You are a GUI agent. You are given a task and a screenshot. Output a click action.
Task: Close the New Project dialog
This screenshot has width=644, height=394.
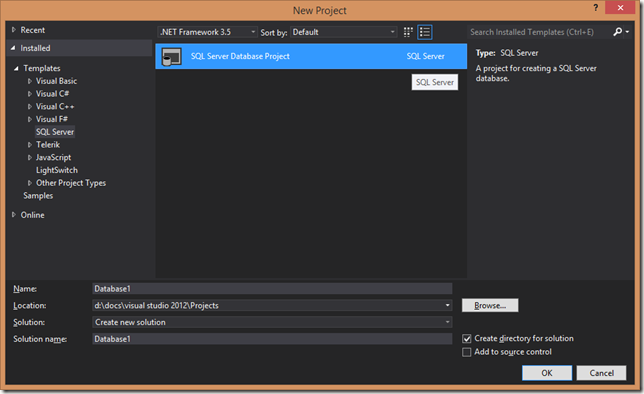coord(620,7)
